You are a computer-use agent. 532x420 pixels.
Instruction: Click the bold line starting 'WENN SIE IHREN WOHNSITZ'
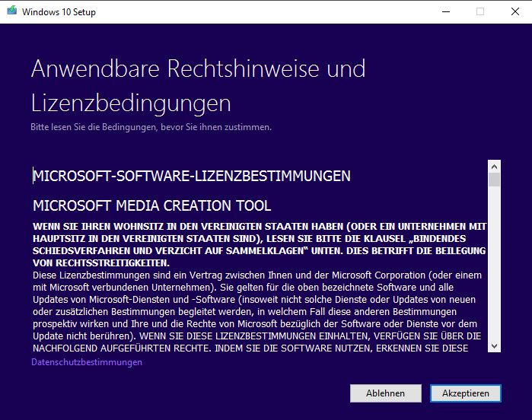pyautogui.click(x=260, y=226)
